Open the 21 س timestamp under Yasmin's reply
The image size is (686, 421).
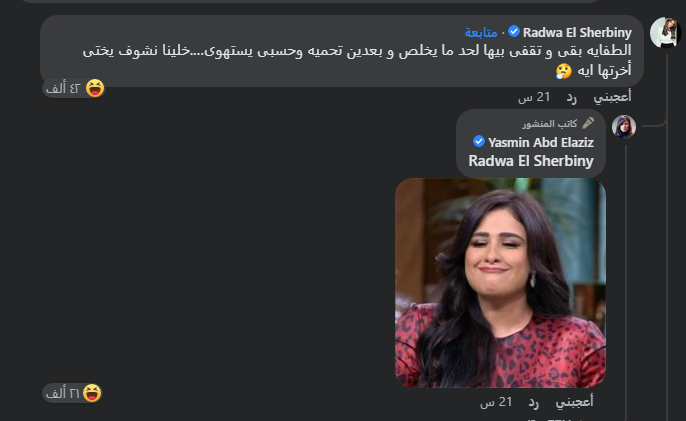point(496,402)
